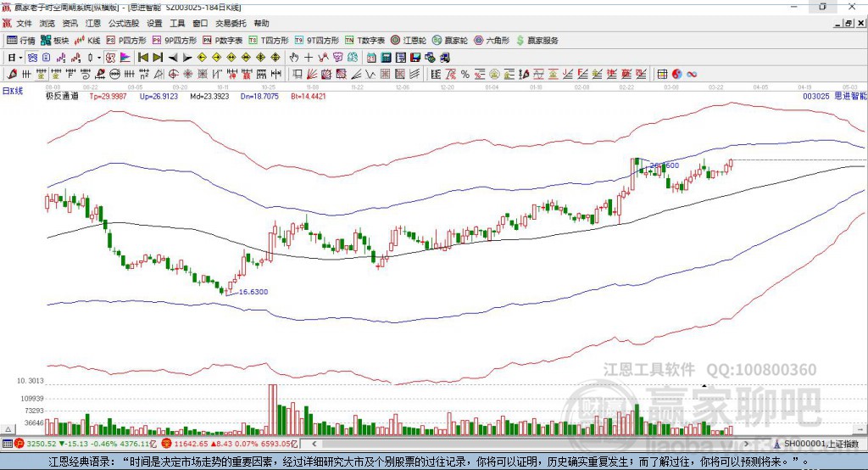Click the yin-yang icon in drawing toolbar

(x=676, y=74)
